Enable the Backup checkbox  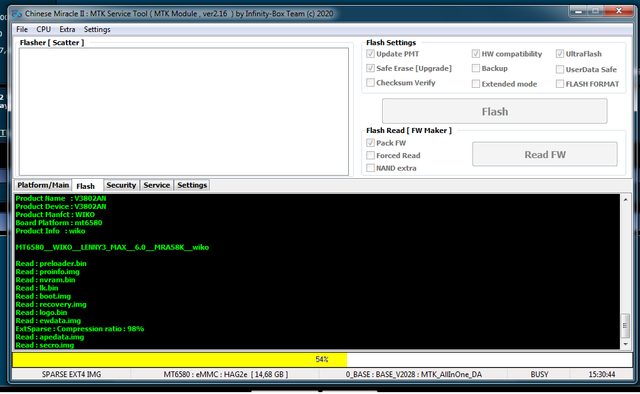476,68
